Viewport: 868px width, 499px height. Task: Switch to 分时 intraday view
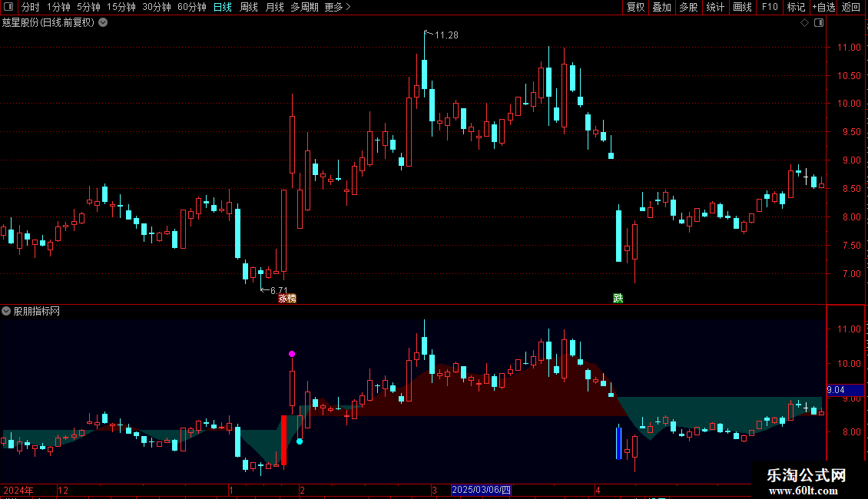pos(31,7)
